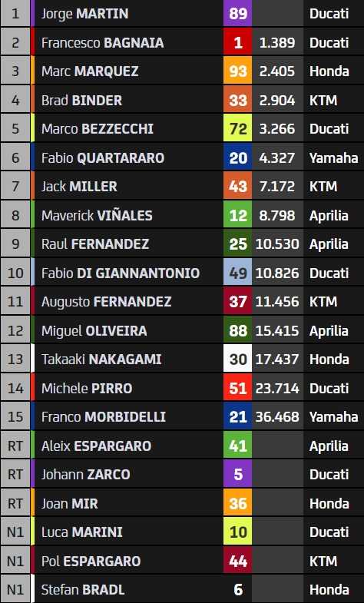Click the light blue number 49 badge

tap(237, 273)
